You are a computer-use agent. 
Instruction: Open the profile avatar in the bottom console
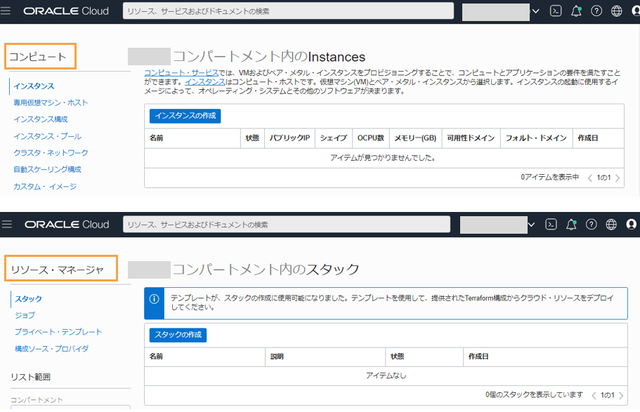point(631,224)
